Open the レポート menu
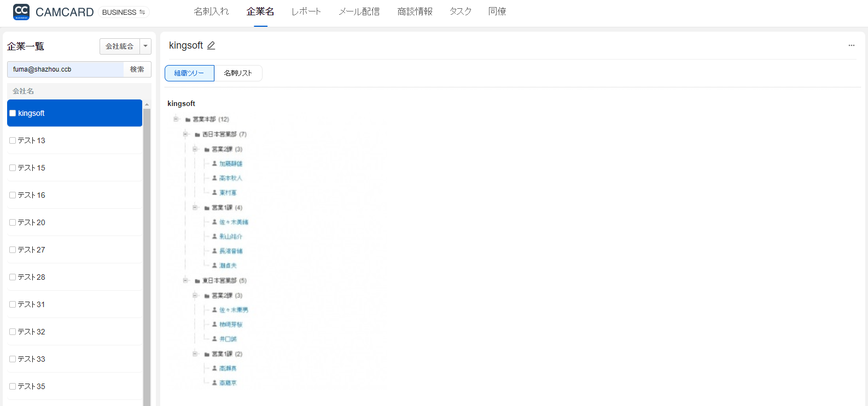The height and width of the screenshot is (406, 868). point(306,11)
